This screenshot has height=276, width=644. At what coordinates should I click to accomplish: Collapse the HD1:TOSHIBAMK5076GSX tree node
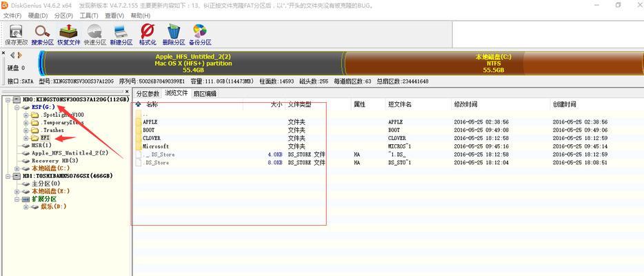point(8,176)
